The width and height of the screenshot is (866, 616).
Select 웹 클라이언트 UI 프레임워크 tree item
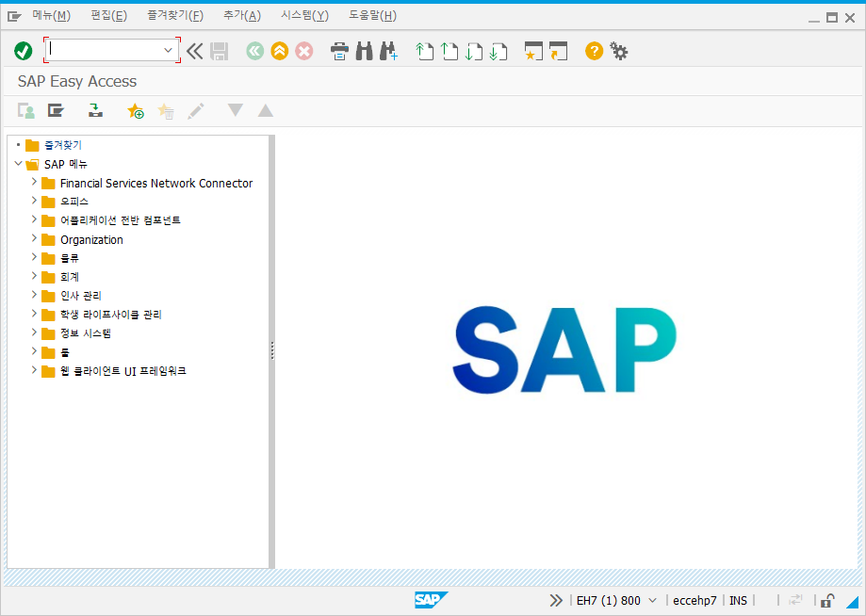coord(123,371)
